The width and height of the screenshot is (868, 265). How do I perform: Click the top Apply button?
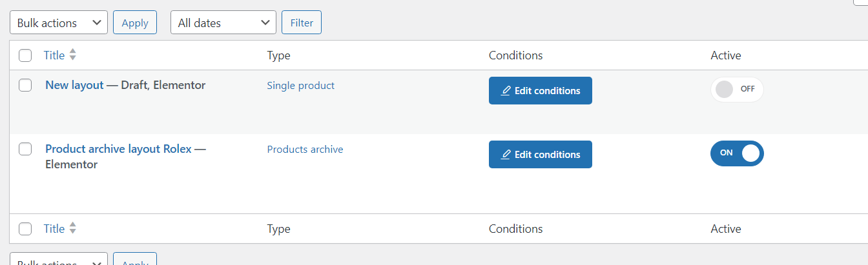coord(135,23)
